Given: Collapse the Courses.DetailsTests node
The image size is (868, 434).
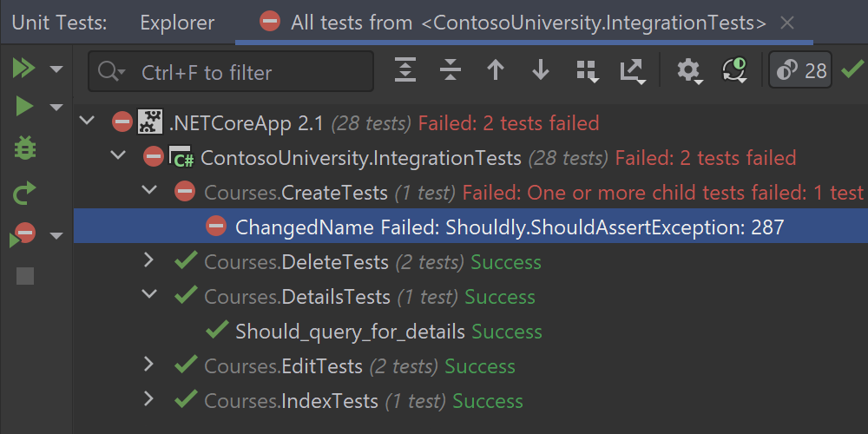Looking at the screenshot, I should click(148, 296).
